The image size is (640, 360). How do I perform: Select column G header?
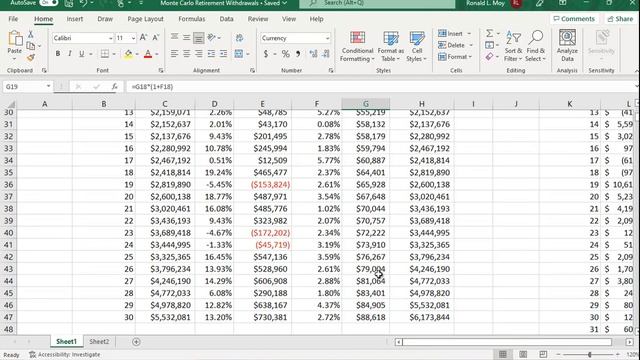[365, 104]
